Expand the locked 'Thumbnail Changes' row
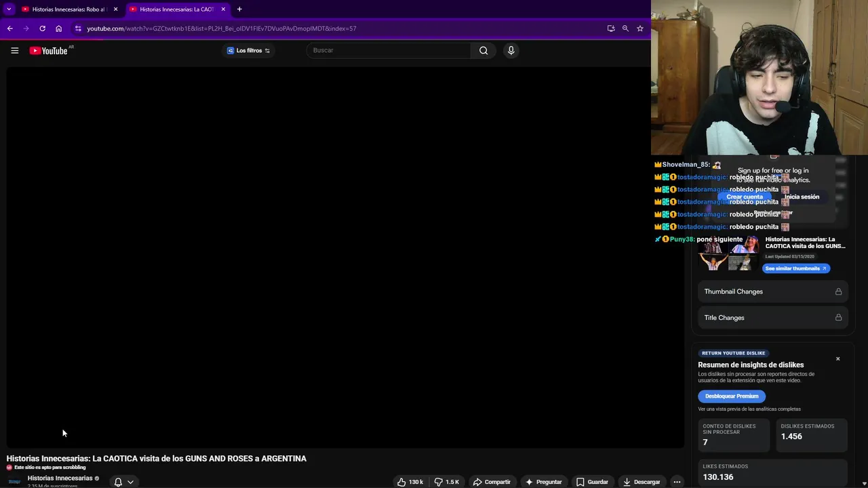The width and height of the screenshot is (868, 488). click(772, 291)
